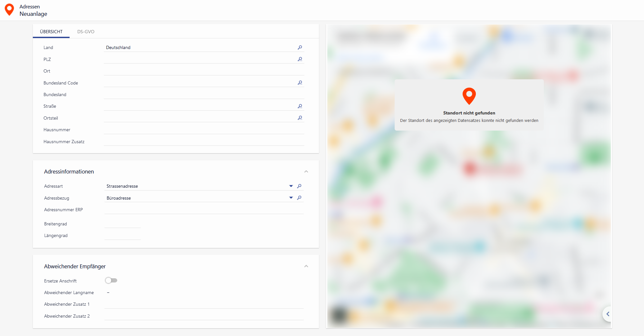Viewport: 644px width, 336px height.
Task: Click the search icon in Land field
Action: tap(300, 47)
